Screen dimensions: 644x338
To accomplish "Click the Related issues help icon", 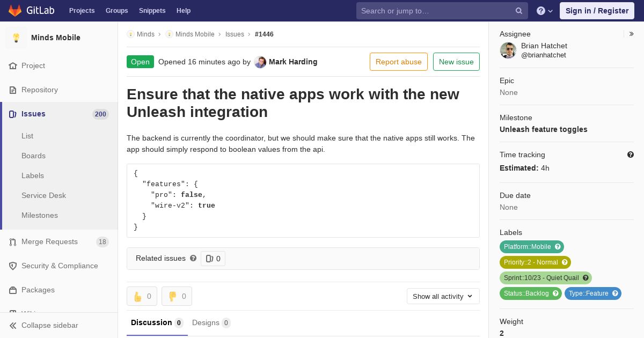I will tap(193, 258).
